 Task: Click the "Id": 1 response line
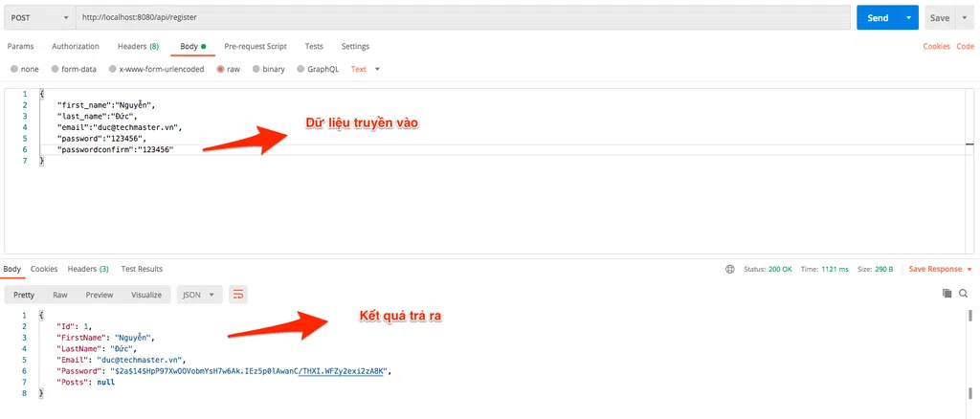point(74,326)
